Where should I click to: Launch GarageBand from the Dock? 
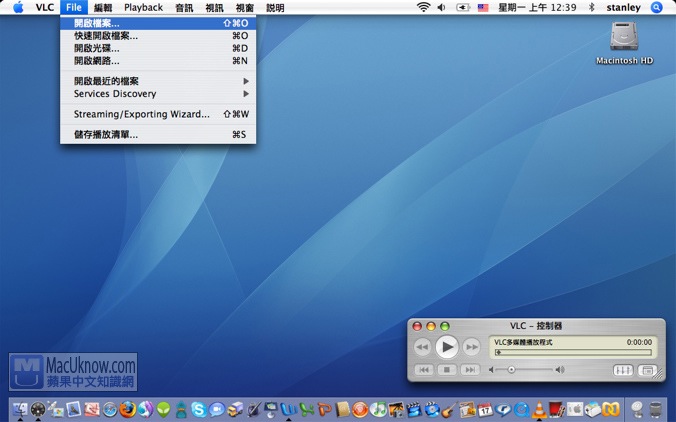point(449,409)
